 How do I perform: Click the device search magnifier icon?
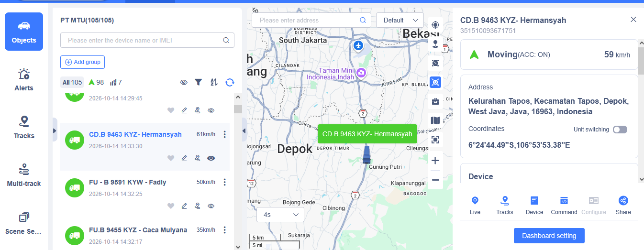pyautogui.click(x=226, y=40)
